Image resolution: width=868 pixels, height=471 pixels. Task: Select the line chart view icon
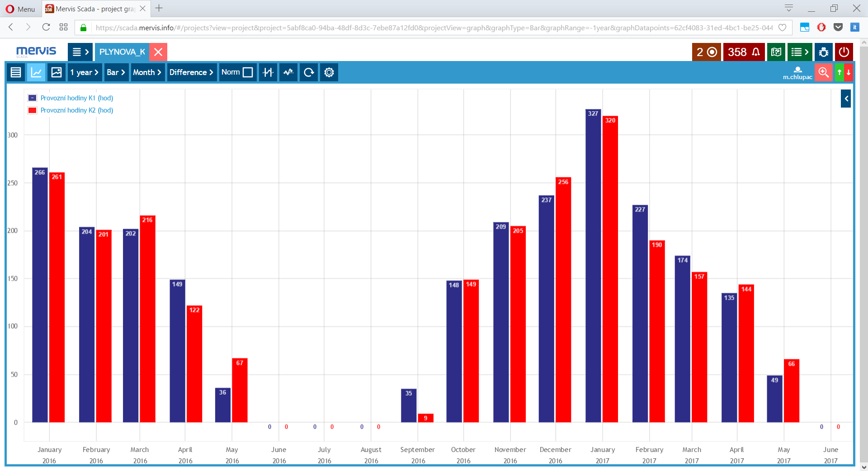click(36, 72)
